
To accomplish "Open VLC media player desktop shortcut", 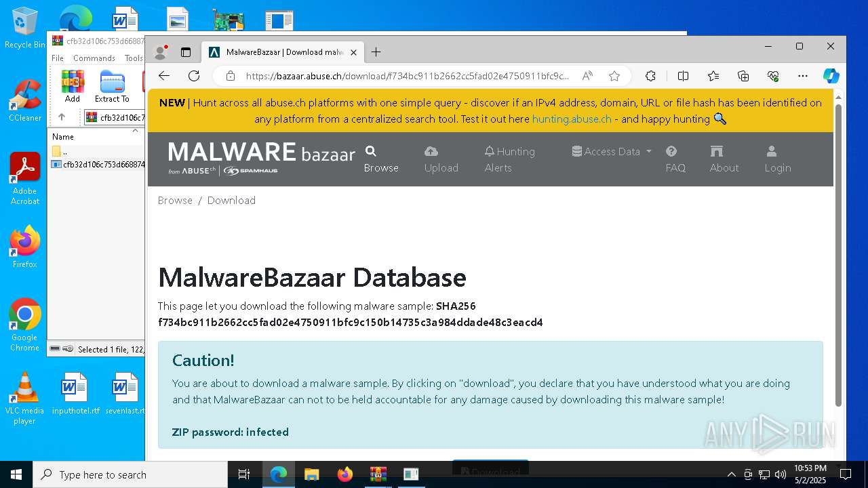I will coord(24,399).
